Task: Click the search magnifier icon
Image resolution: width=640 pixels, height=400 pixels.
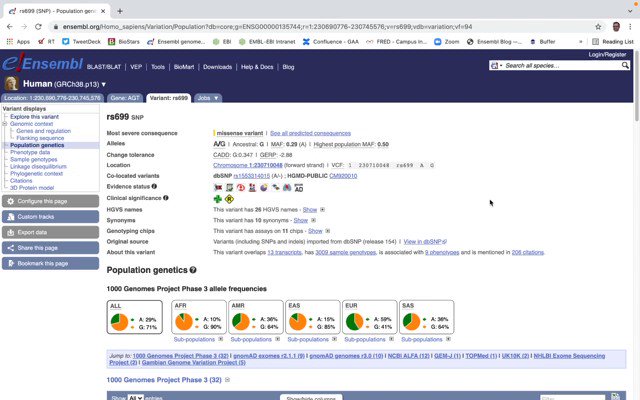Action: (625, 65)
